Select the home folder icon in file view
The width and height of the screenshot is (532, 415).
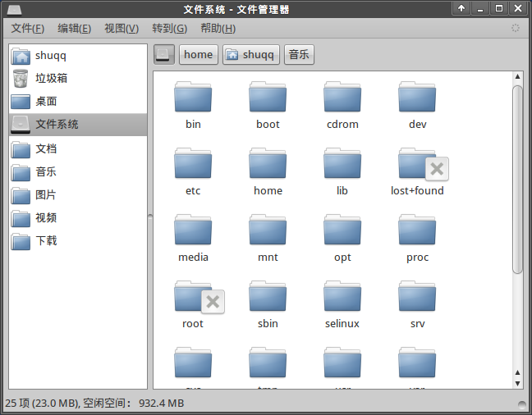click(268, 163)
